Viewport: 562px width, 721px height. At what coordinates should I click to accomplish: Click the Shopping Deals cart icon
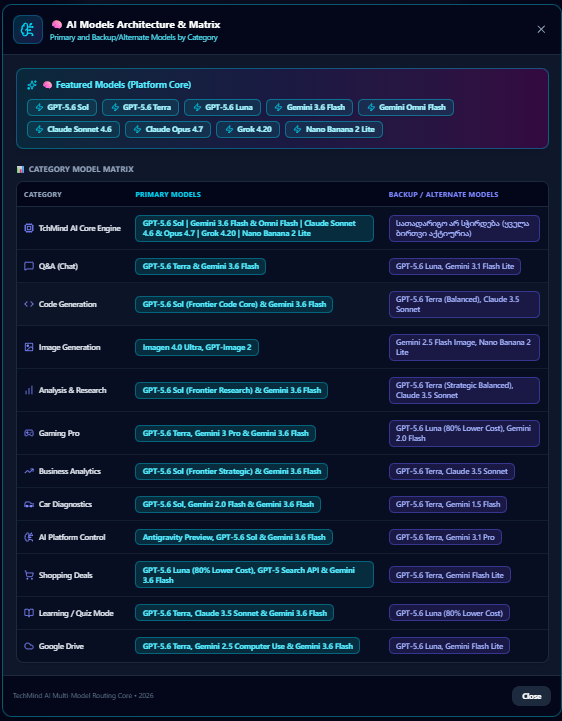29,575
